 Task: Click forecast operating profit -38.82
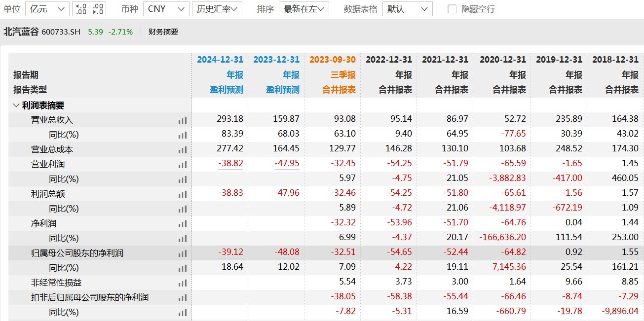click(231, 163)
